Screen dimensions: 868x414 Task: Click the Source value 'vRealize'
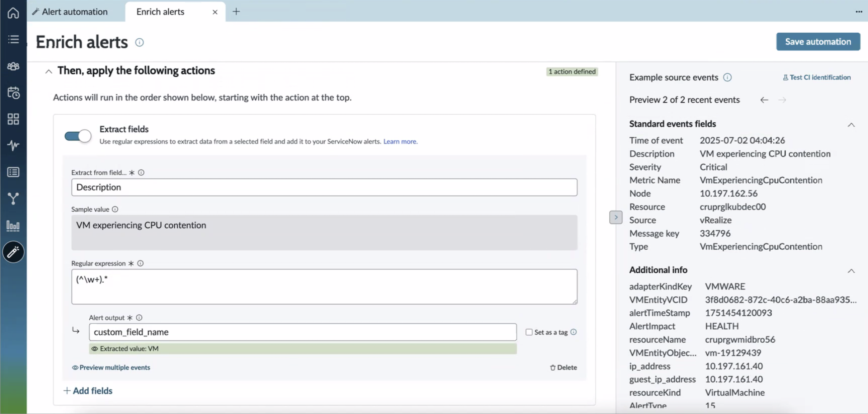(x=716, y=220)
